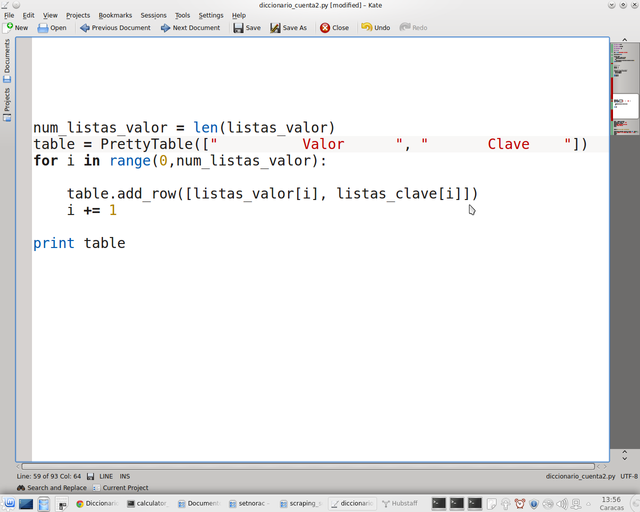Click LINE selection mode in status bar
640x512 pixels.
[x=106, y=476]
